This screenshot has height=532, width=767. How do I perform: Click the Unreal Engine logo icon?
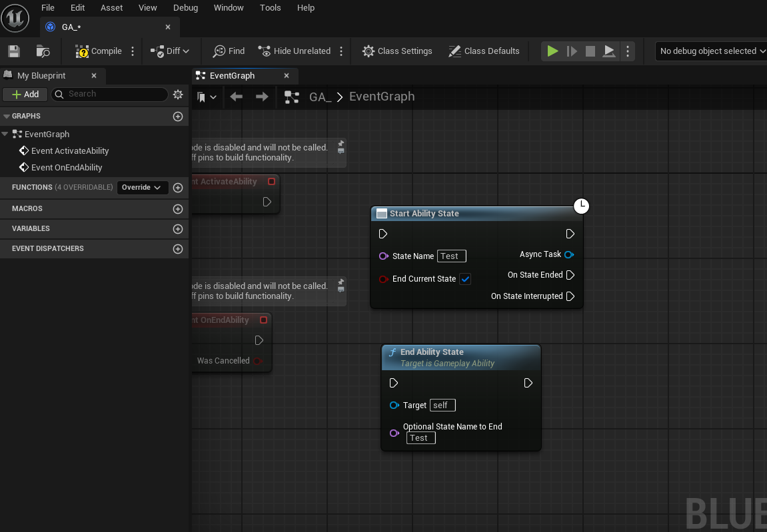tap(15, 18)
